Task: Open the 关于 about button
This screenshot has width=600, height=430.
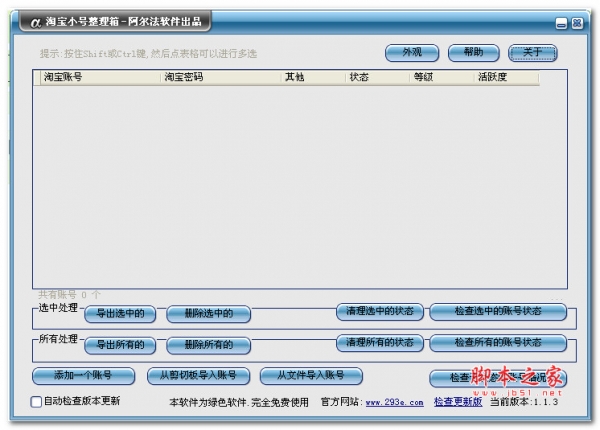Action: tap(532, 53)
